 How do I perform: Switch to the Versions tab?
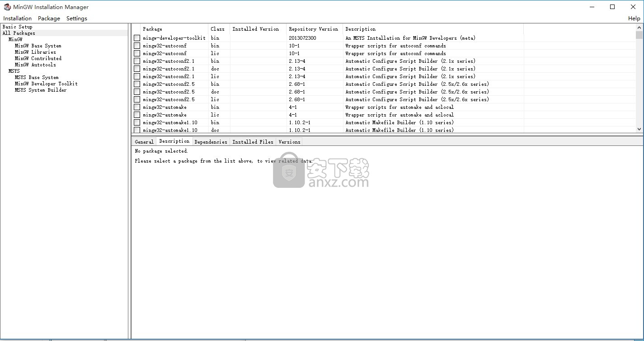click(289, 142)
